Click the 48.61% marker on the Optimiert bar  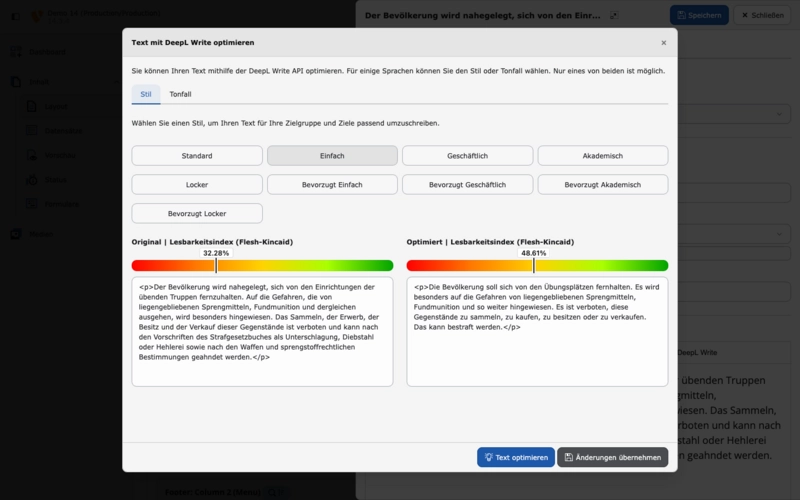click(534, 265)
